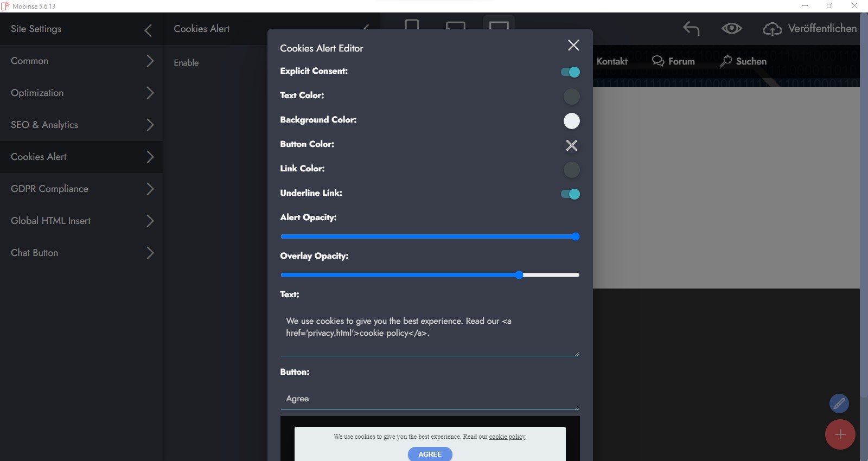The height and width of the screenshot is (461, 868).
Task: Click the cloud publish icon
Action: pyautogui.click(x=772, y=29)
